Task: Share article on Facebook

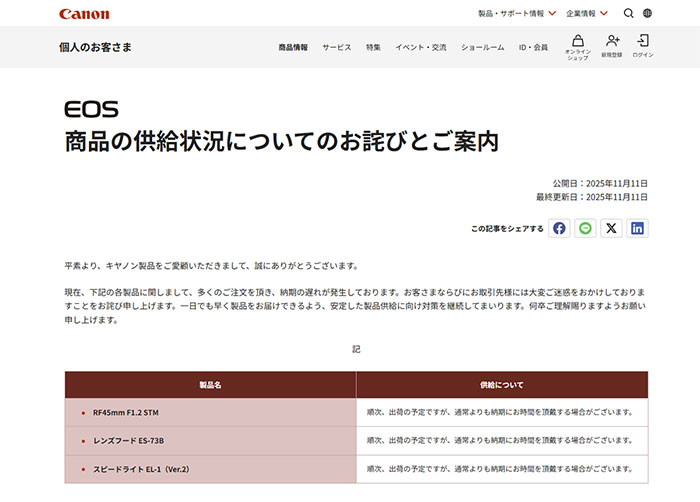Action: (x=559, y=228)
